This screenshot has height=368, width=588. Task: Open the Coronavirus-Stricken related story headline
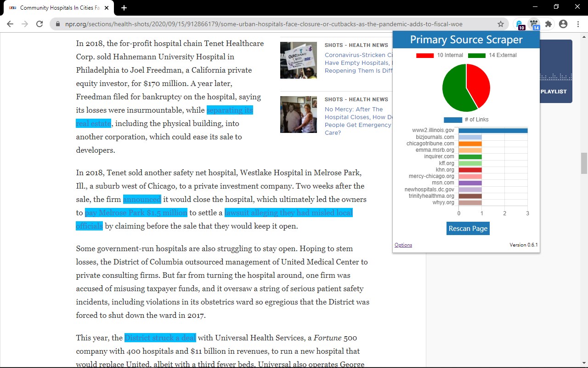(x=358, y=63)
